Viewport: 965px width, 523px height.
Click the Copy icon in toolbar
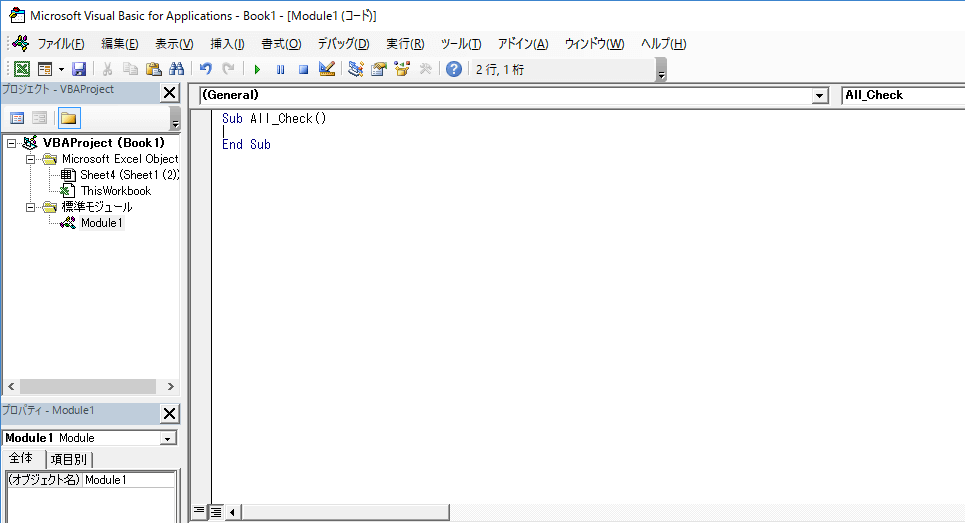[x=130, y=69]
